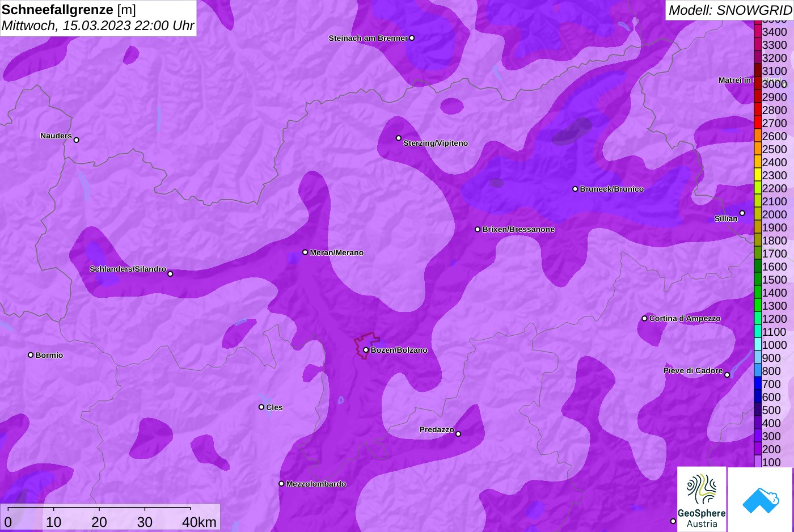Select the 1500 m legend color swatch
The width and height of the screenshot is (794, 532).
758,279
